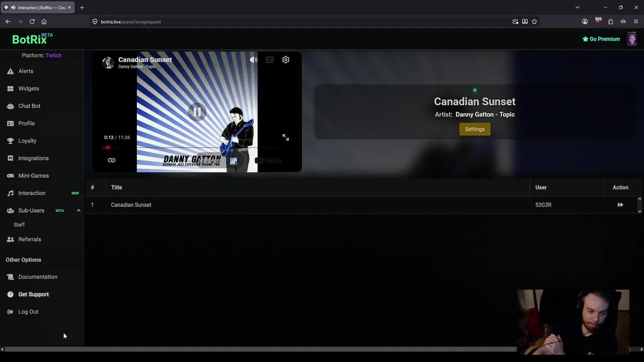Seek along the video progress bar
This screenshot has width=644, height=362.
coord(197,148)
